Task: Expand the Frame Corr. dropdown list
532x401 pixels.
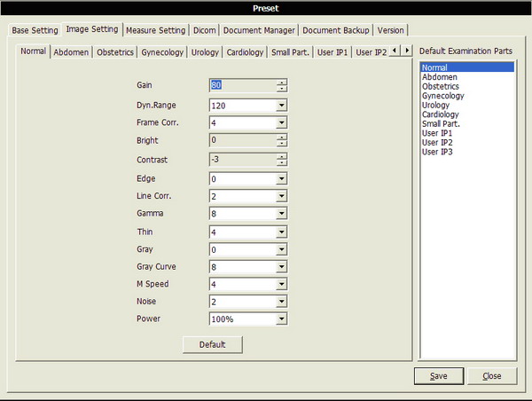Action: (282, 122)
